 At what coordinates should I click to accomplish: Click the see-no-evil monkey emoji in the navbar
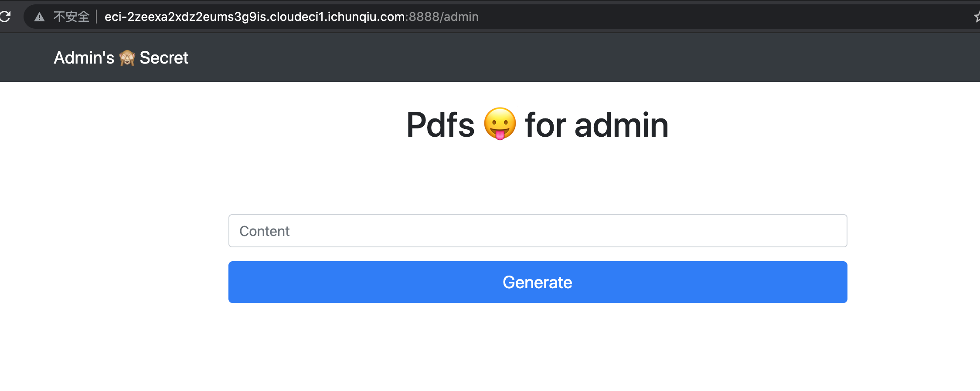(127, 58)
